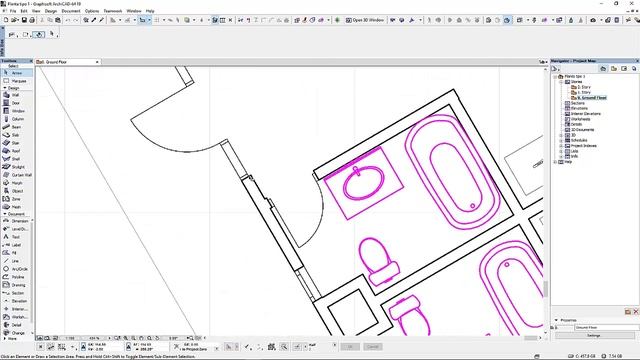This screenshot has height=360, width=640.
Task: Click the Print icon in toolbar
Action: click(32, 20)
